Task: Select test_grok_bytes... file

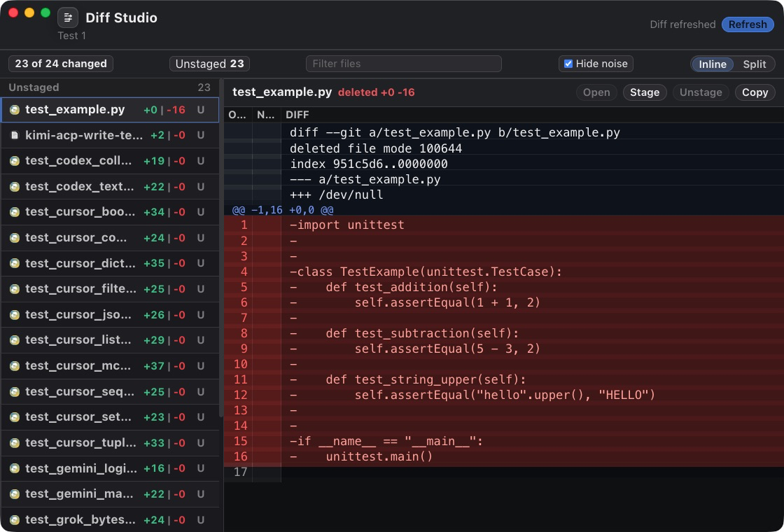Action: pos(110,520)
